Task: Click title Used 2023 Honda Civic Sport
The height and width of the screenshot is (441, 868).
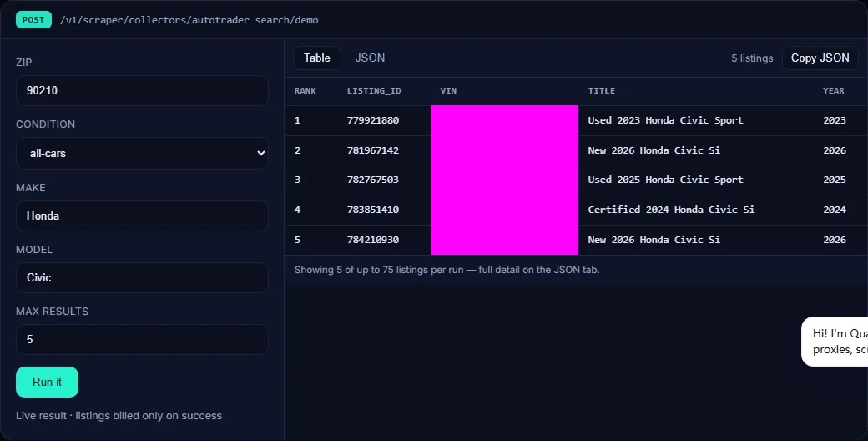Action: tap(665, 120)
